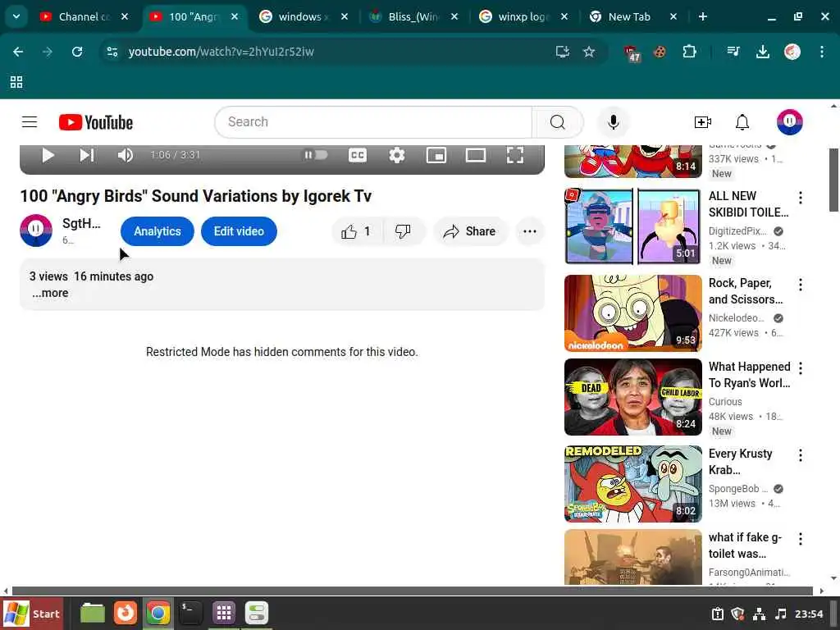This screenshot has height=630, width=840.
Task: Click taskbar clock 23:54
Action: (809, 614)
